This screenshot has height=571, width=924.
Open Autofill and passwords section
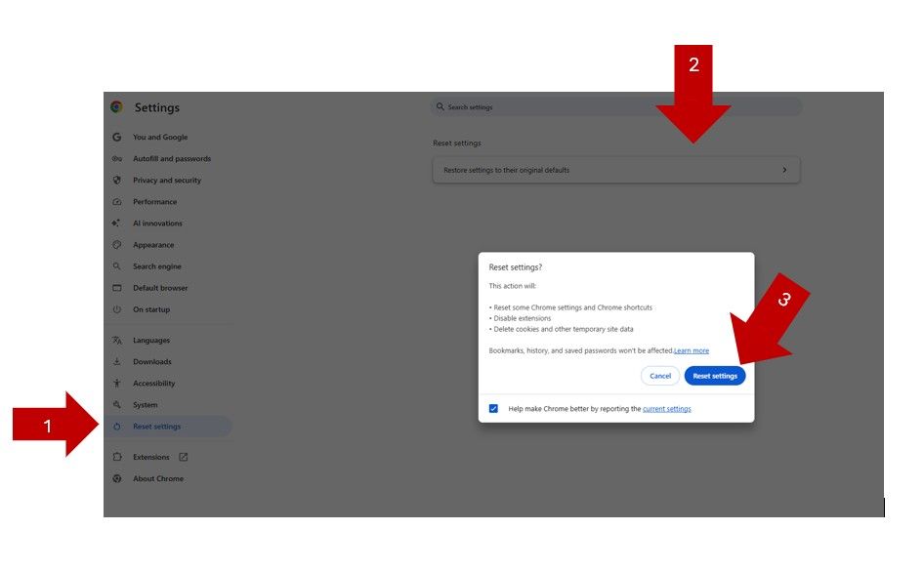pyautogui.click(x=172, y=159)
